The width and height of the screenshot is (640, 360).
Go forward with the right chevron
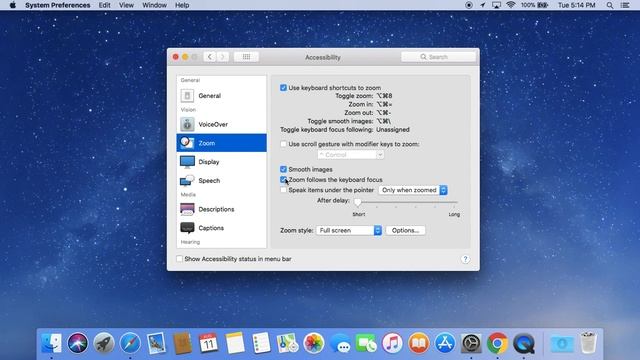point(222,57)
